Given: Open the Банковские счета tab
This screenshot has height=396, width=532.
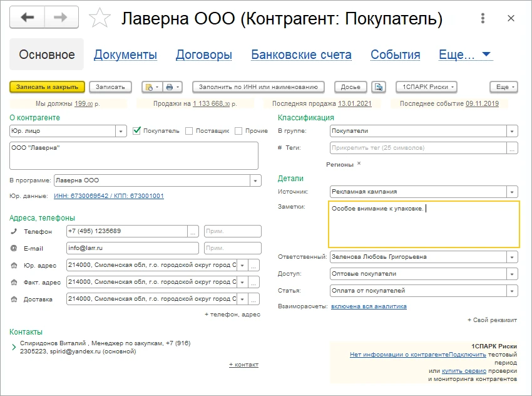Looking at the screenshot, I should [301, 55].
